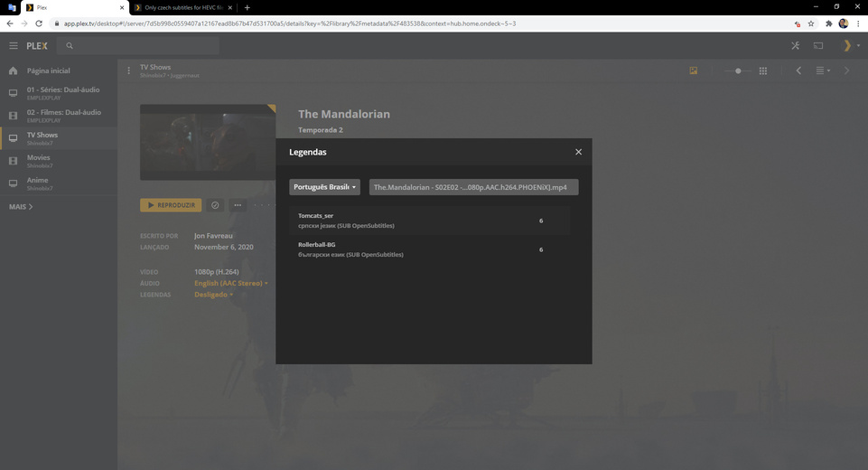Close the Legendas dialog
Image resolution: width=868 pixels, height=470 pixels.
click(578, 152)
